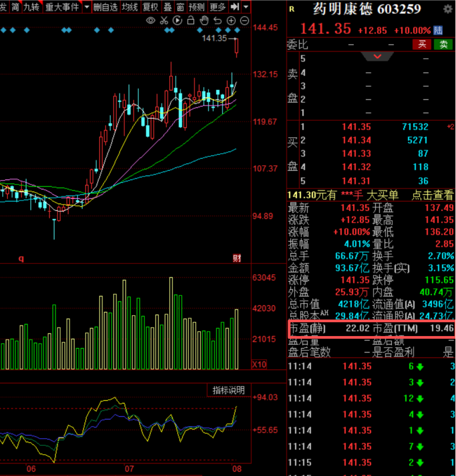Select the hand pan tool
The width and height of the screenshot is (456, 476).
204,21
